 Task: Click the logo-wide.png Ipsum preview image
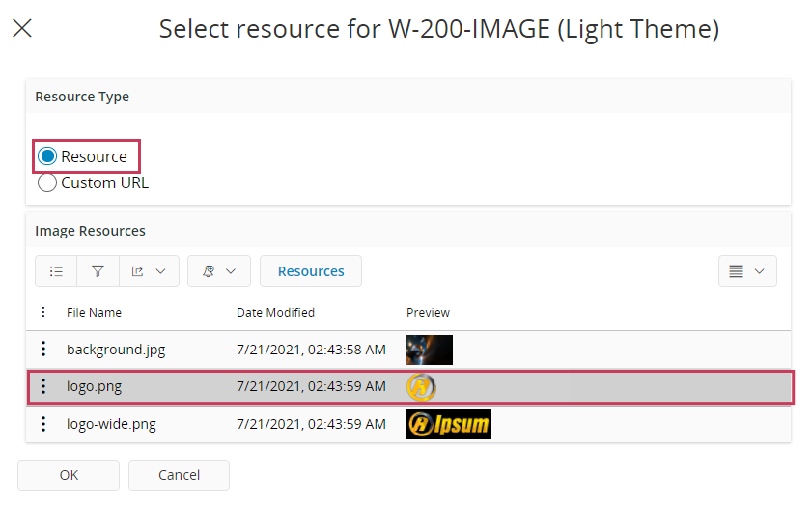[x=448, y=424]
